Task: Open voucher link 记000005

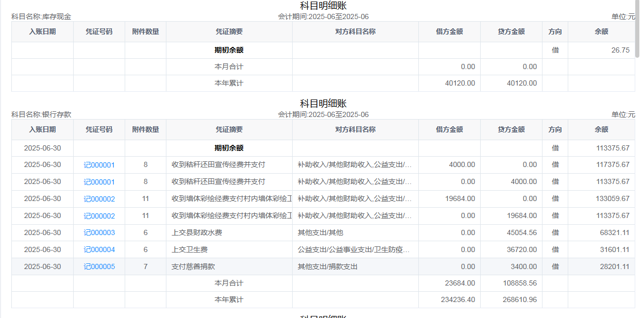Action: point(99,267)
